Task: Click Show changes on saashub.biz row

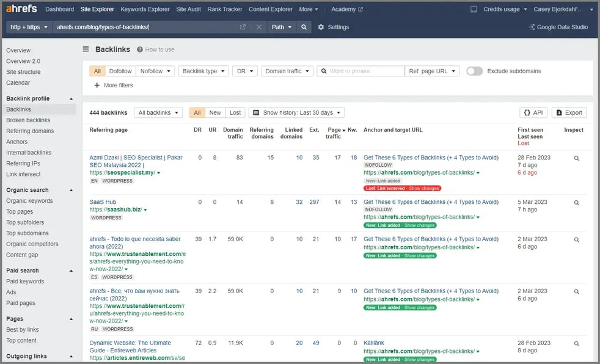Action: 419,225
